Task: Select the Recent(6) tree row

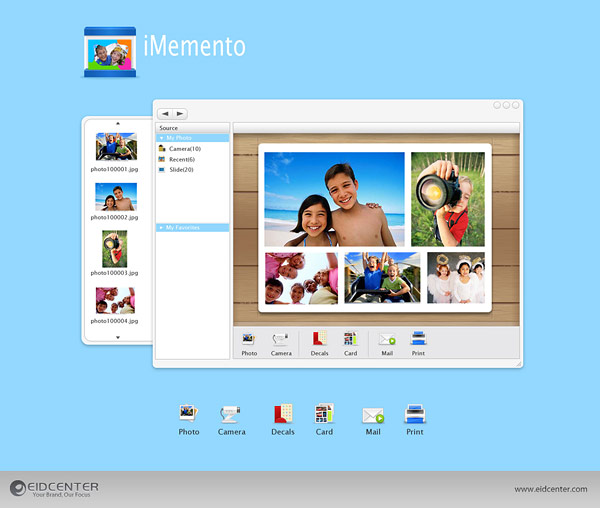Action: coord(192,159)
